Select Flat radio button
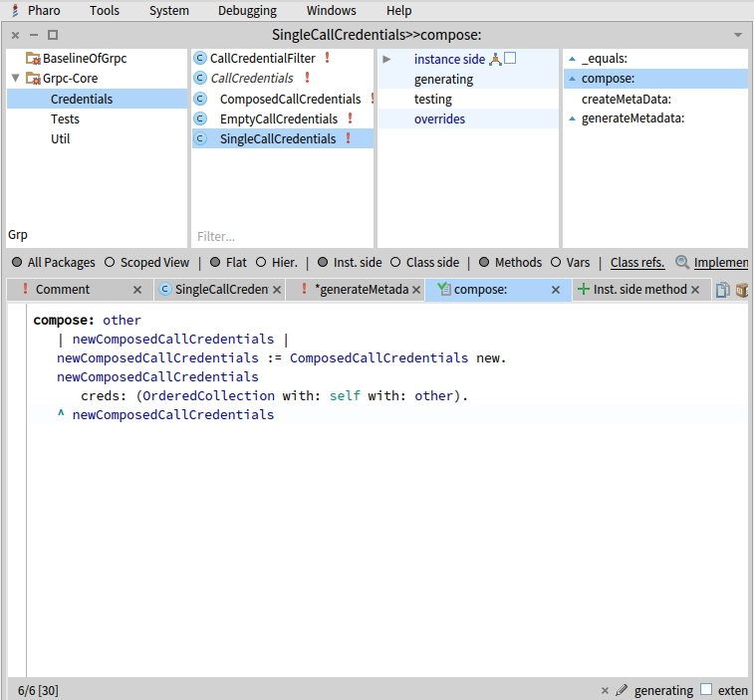The image size is (754, 700). tap(215, 262)
